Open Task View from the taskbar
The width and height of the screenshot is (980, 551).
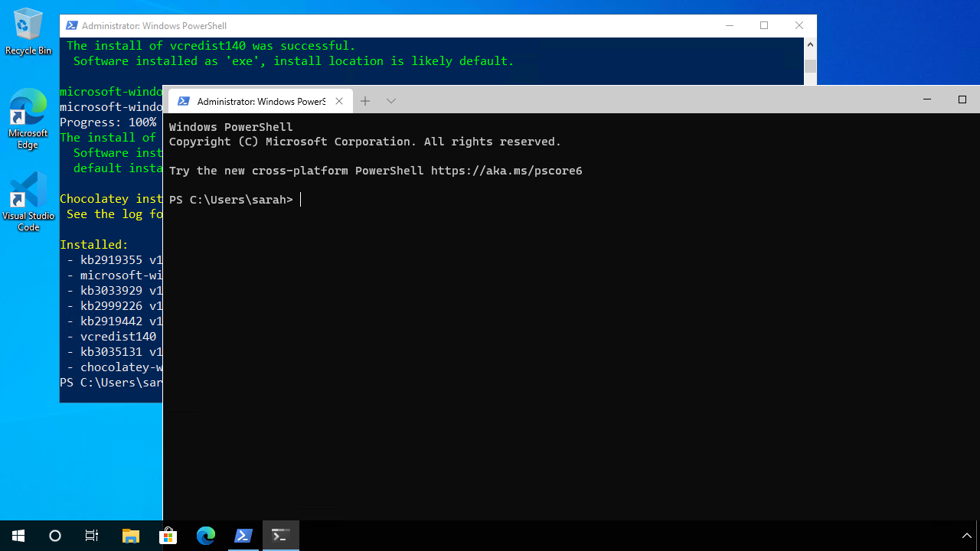(x=91, y=535)
